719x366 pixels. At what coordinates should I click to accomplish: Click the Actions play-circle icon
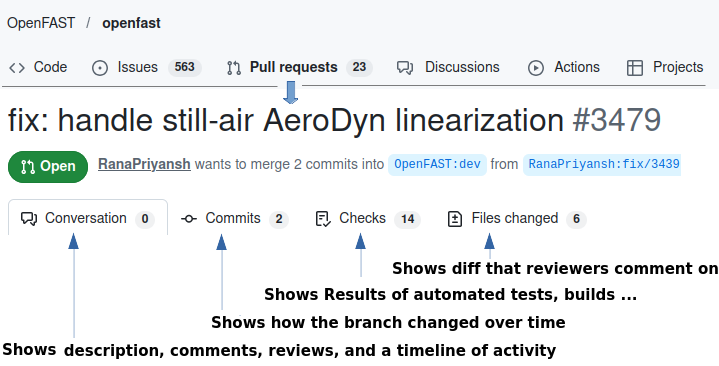coord(536,68)
